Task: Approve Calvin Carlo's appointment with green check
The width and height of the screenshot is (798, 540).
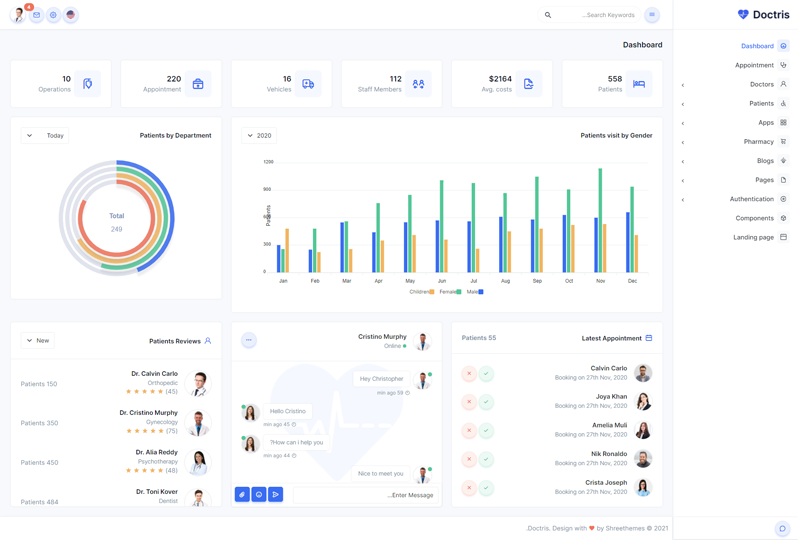Action: click(486, 374)
